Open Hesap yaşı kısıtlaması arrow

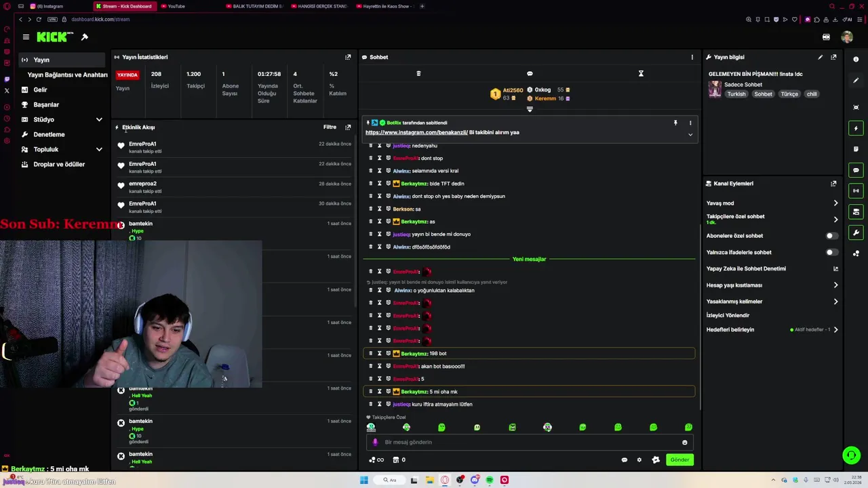click(835, 285)
